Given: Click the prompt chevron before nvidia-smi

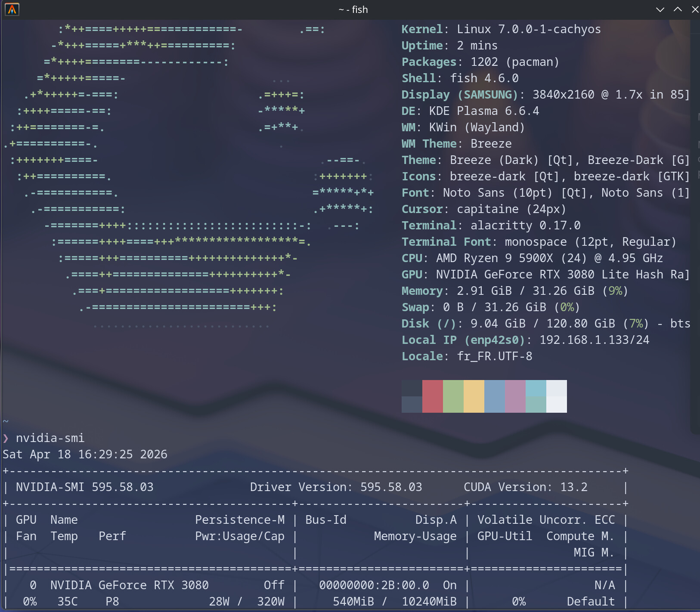Looking at the screenshot, I should [x=6, y=438].
